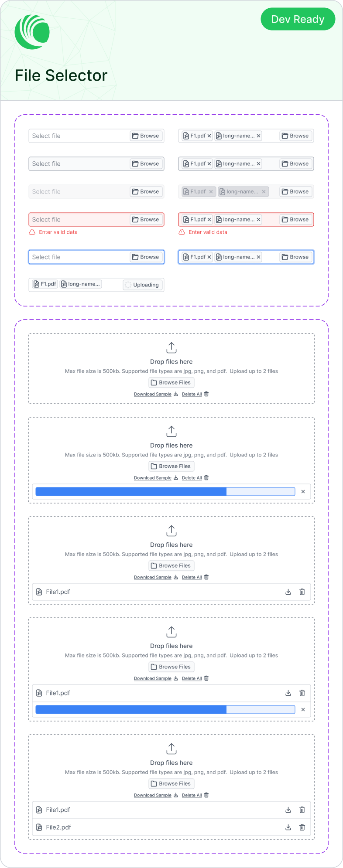Click the Uploading spinner button
343x868 pixels.
coord(142,285)
